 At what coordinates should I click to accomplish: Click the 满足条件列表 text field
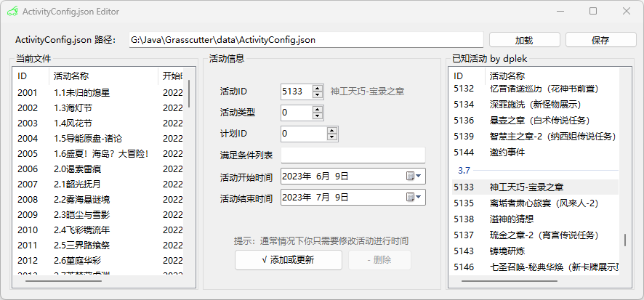coord(353,155)
